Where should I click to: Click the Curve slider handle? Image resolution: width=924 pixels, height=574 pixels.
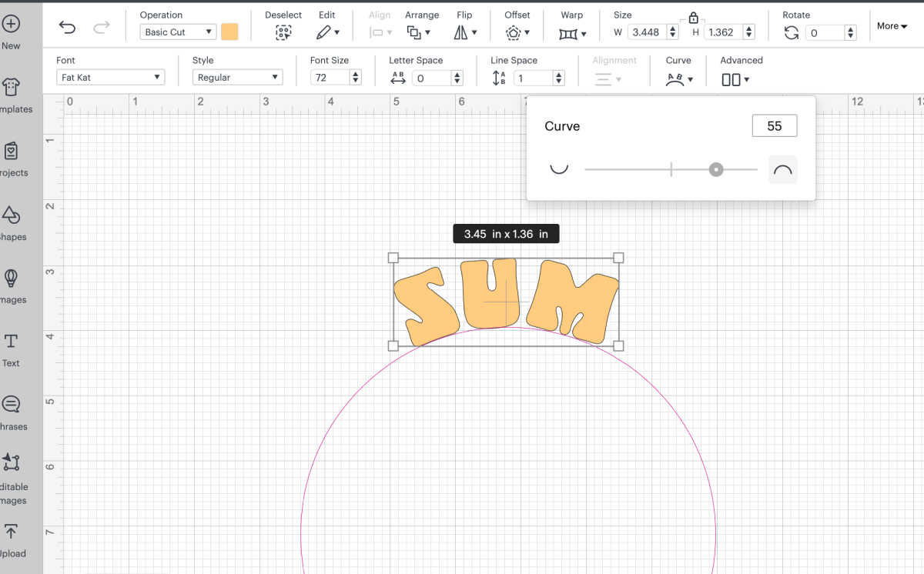click(x=716, y=169)
